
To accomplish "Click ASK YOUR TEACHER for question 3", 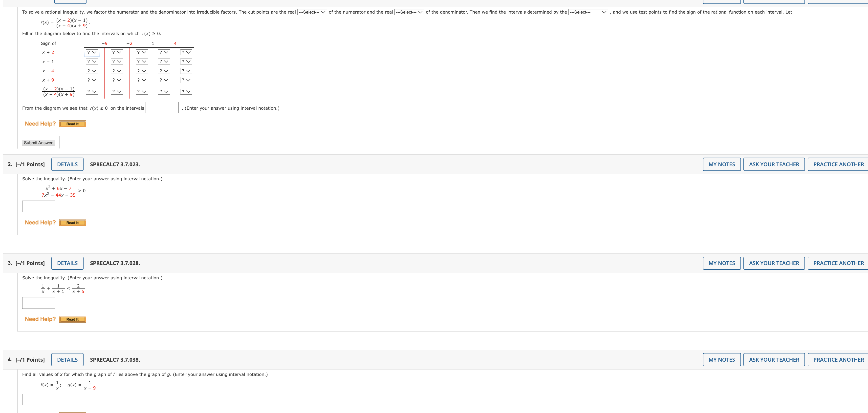I will tap(774, 263).
